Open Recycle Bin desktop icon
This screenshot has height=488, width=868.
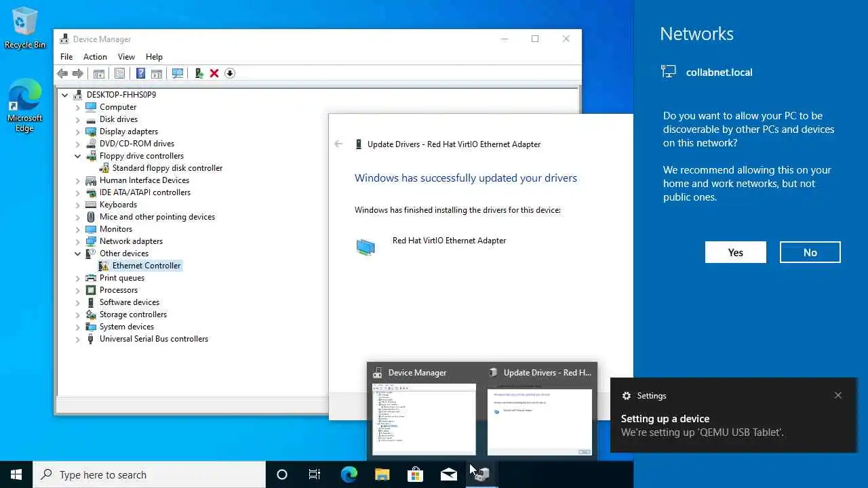25,28
